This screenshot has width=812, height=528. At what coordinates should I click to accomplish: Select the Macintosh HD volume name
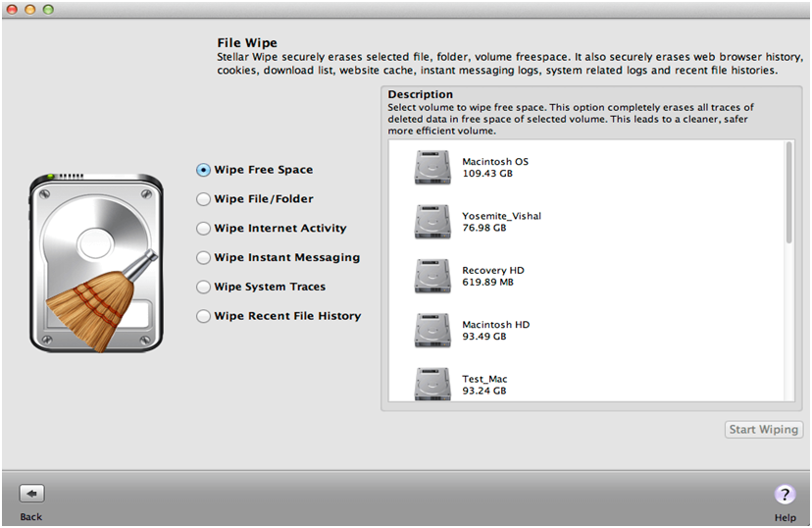[495, 325]
